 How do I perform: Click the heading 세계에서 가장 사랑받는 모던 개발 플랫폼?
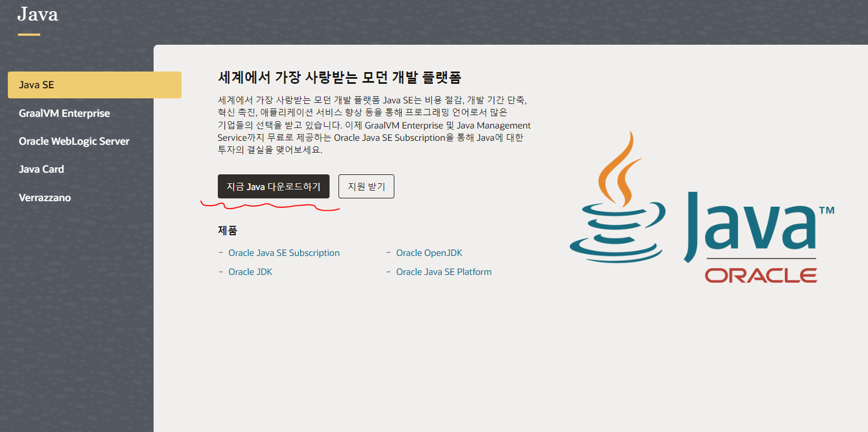tap(339, 77)
